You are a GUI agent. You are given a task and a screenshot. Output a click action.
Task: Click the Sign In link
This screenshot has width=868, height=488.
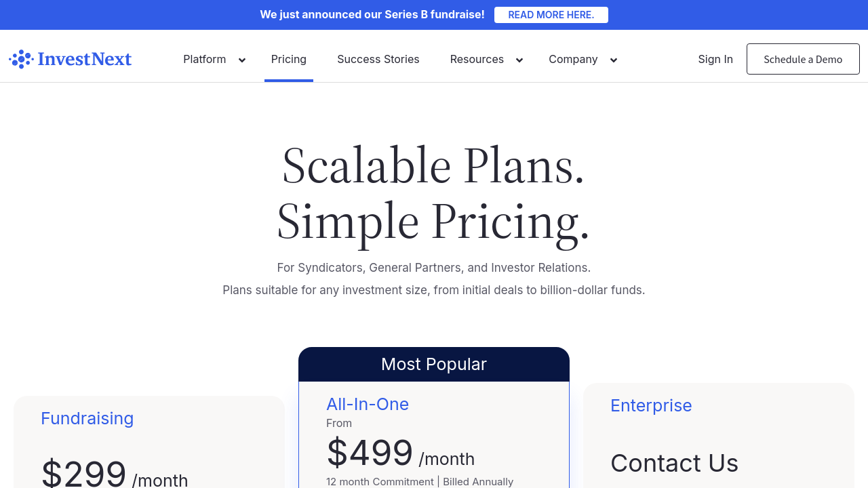(715, 60)
